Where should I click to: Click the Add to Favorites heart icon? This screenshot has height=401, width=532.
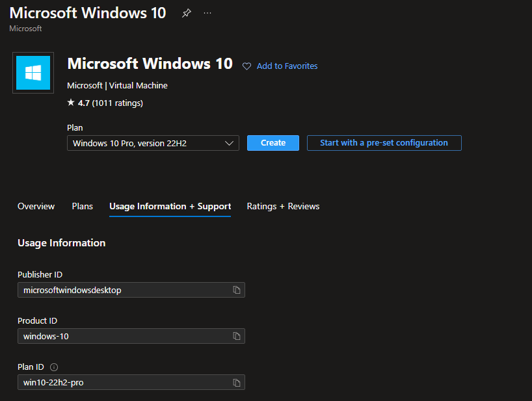click(246, 66)
